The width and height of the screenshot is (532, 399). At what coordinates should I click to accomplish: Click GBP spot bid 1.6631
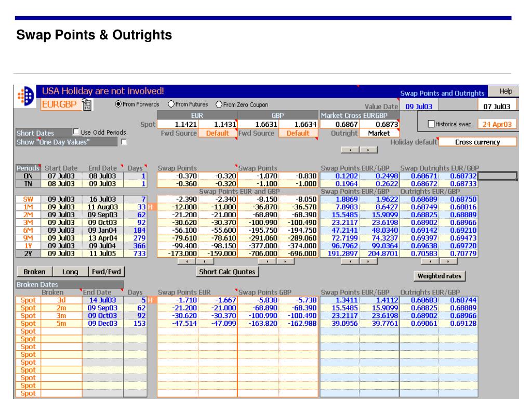[x=258, y=125]
